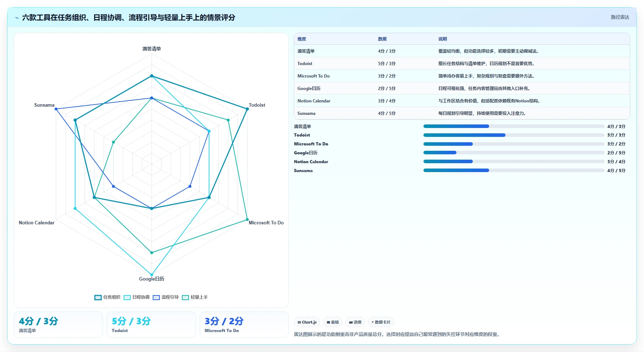644x352 pixels.
Task: Click the Sunsama label in the progress list
Action: tap(303, 171)
